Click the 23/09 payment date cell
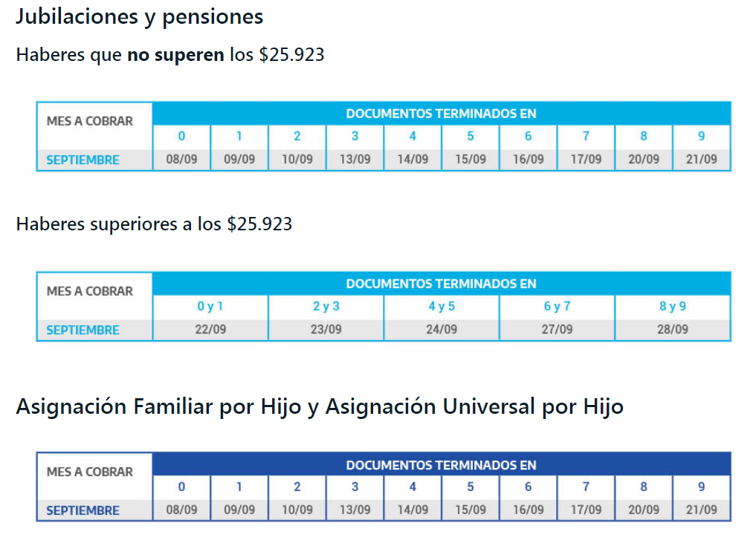Viewport: 756px width, 552px height. [326, 329]
